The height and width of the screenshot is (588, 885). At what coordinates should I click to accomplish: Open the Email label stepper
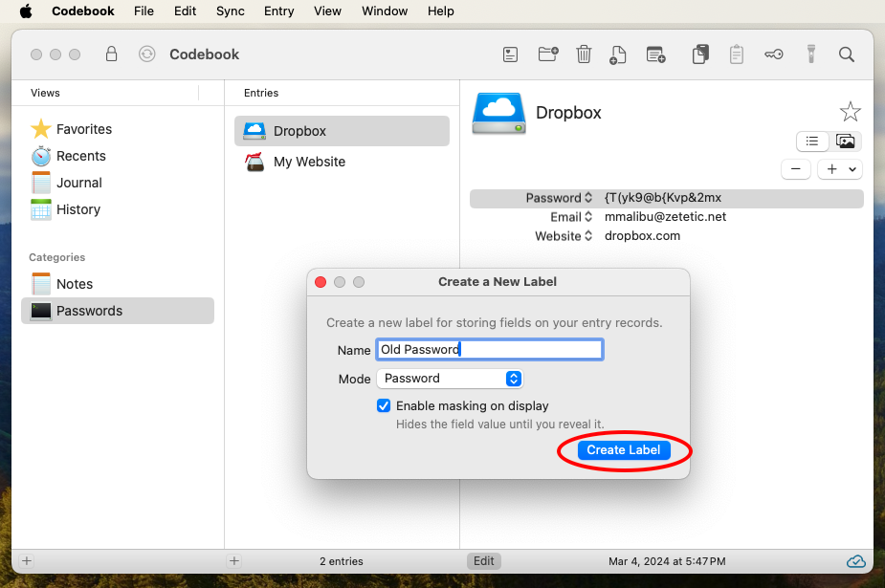click(x=588, y=217)
